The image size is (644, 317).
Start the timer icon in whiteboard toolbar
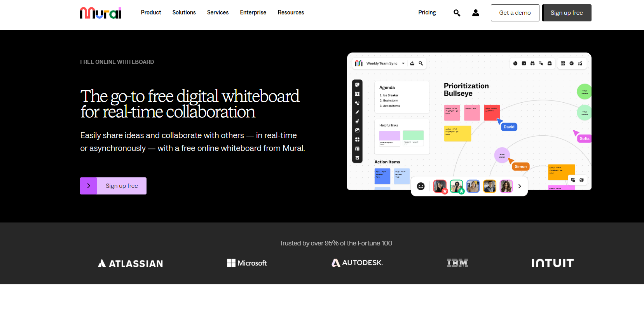(515, 63)
